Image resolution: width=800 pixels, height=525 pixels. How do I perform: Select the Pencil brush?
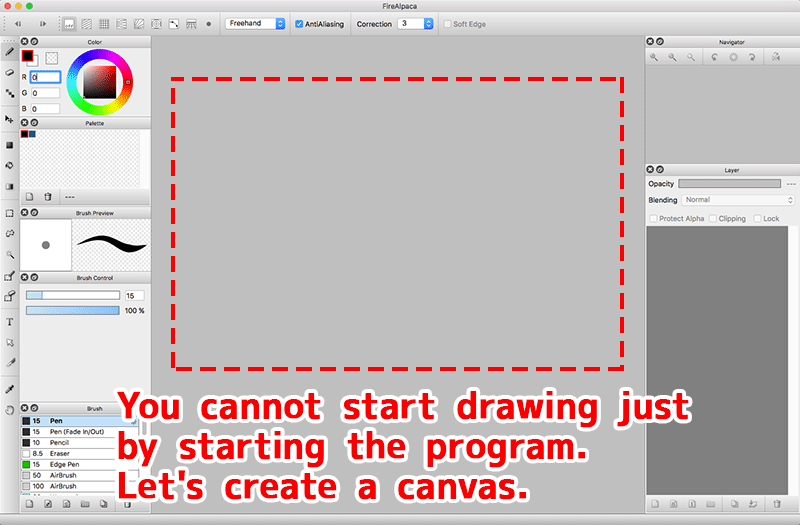coord(79,442)
